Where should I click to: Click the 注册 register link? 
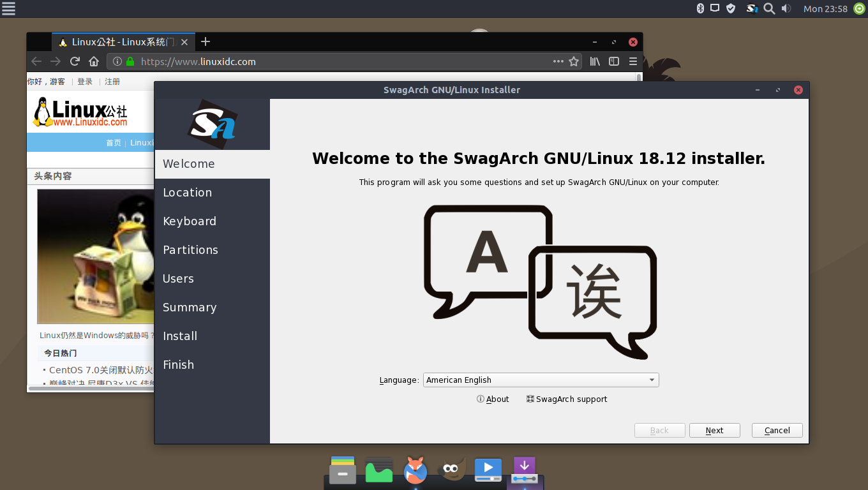click(x=112, y=82)
